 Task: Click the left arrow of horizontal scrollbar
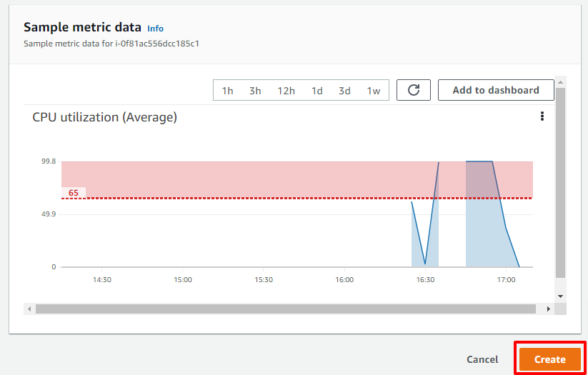(x=29, y=309)
